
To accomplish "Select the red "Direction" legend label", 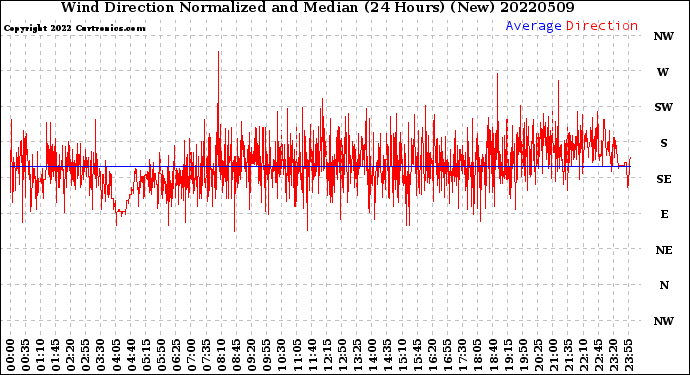I will 602,26.
